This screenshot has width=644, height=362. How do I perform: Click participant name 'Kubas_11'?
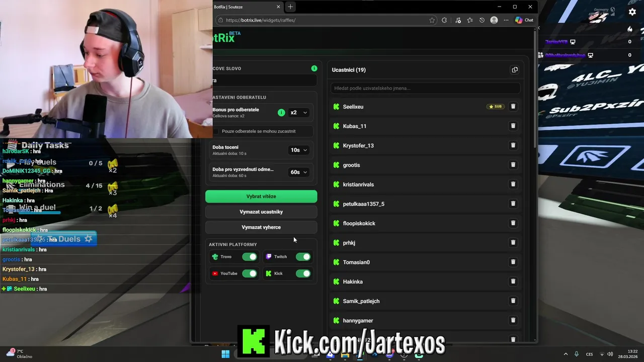(x=354, y=126)
